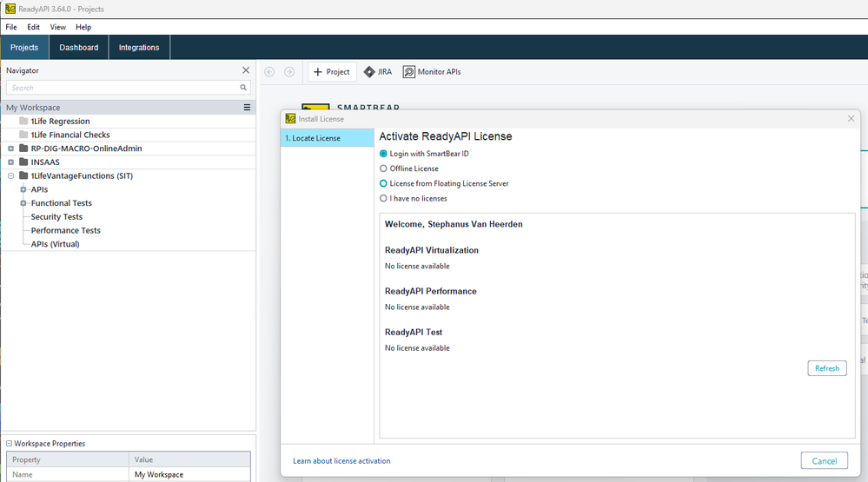The width and height of the screenshot is (868, 482).
Task: Click the back navigation arrow icon
Action: pos(269,72)
